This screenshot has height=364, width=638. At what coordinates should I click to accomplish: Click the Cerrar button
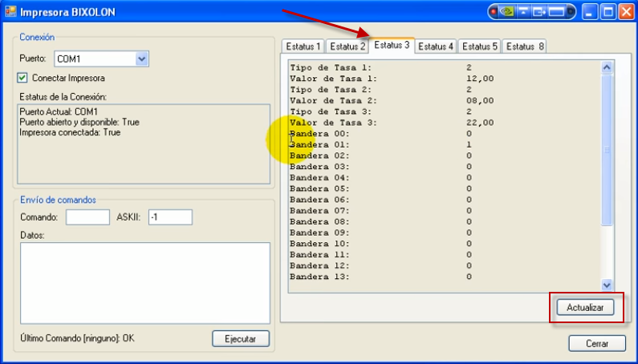pyautogui.click(x=597, y=343)
